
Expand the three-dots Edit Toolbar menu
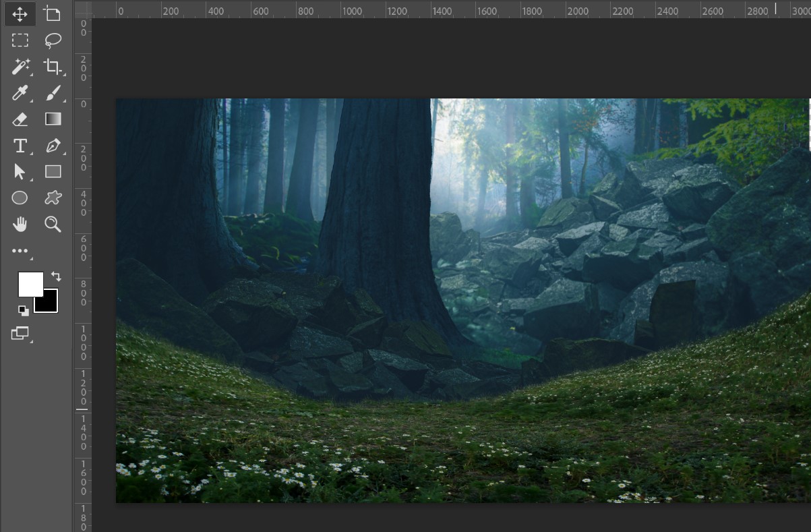[x=20, y=251]
